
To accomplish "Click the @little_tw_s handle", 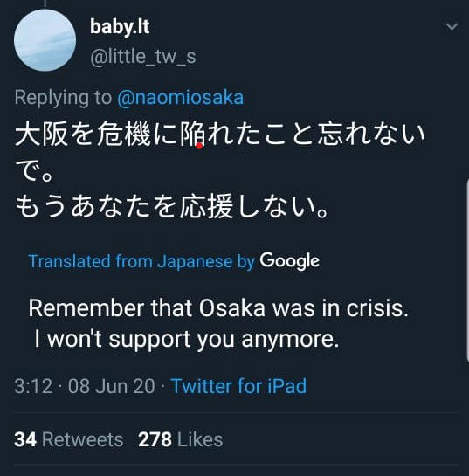I will [x=142, y=57].
